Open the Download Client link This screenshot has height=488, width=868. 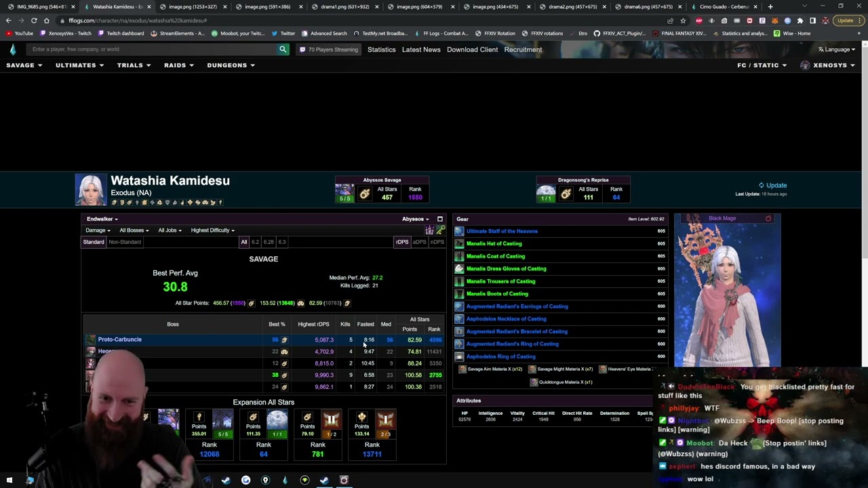pos(472,49)
